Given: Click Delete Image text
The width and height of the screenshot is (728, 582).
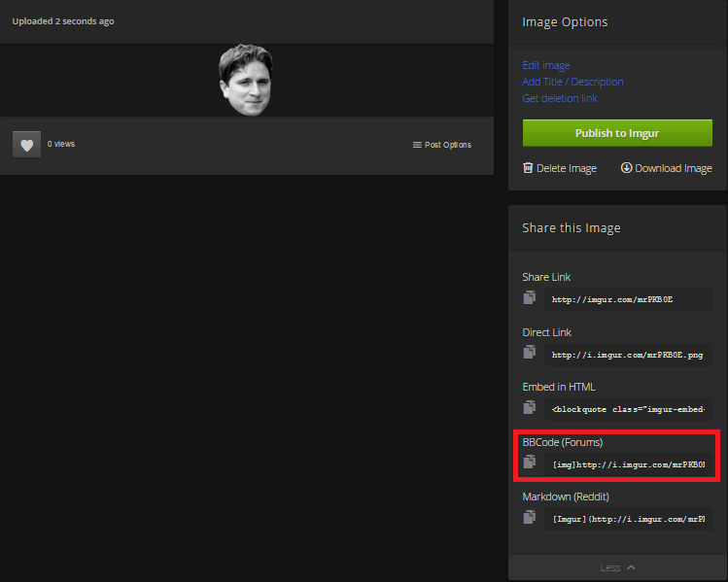Looking at the screenshot, I should click(567, 168).
